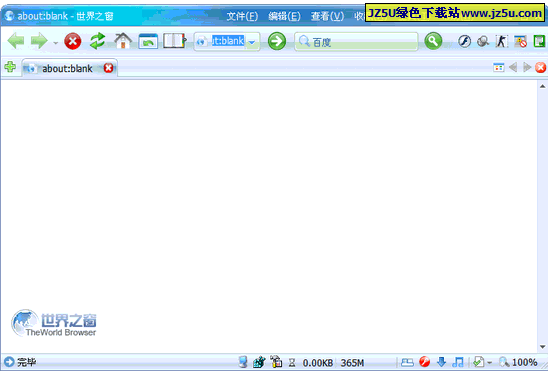Click the computer network status icon
The image size is (548, 372).
243,362
